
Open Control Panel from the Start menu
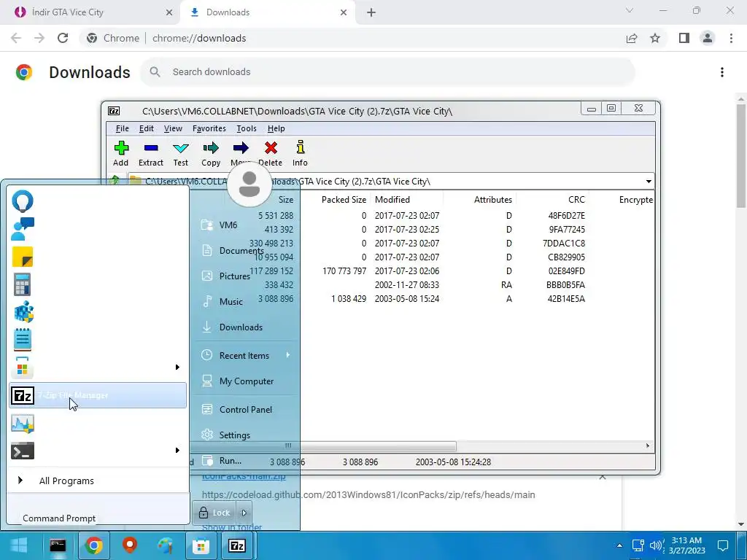[x=245, y=410]
